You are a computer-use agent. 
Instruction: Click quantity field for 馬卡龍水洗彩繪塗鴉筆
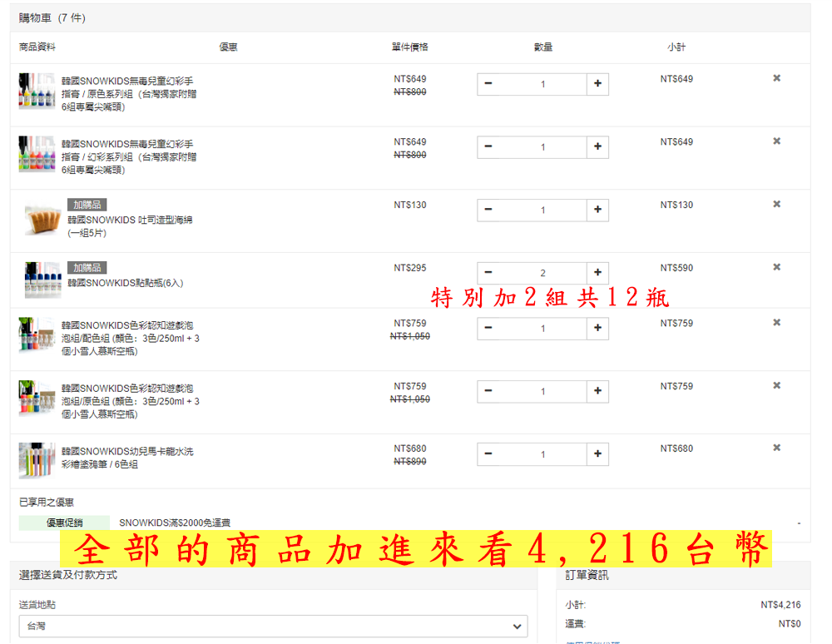[542, 454]
